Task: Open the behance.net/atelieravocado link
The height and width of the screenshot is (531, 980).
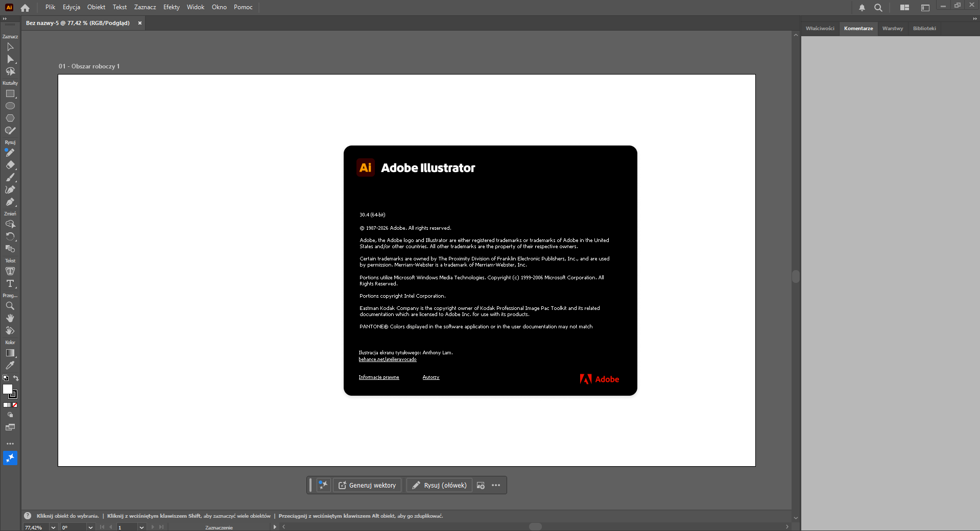Action: (388, 359)
